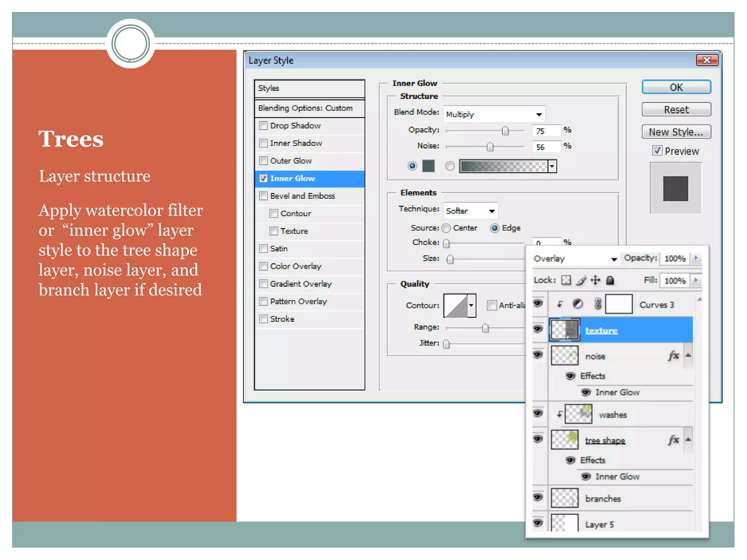
Task: Select Bevel and Emboss in styles list
Action: tap(302, 196)
